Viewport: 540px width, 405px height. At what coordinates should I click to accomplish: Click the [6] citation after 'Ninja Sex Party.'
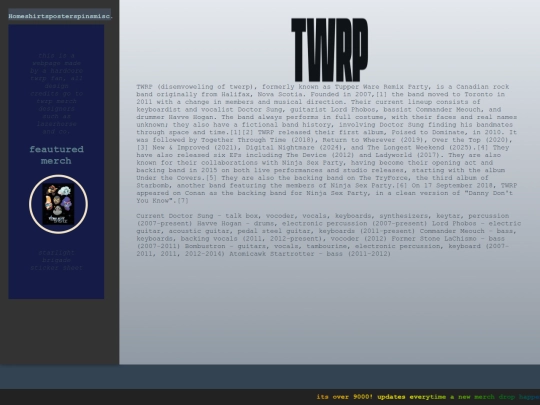coord(402,185)
